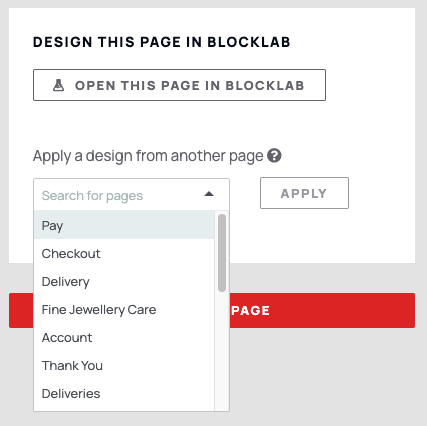Select the Checkout option
Image resolution: width=427 pixels, height=426 pixels.
124,254
